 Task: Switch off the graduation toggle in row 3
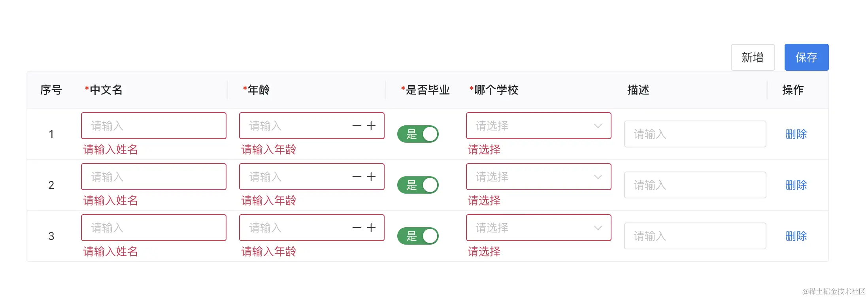click(418, 236)
